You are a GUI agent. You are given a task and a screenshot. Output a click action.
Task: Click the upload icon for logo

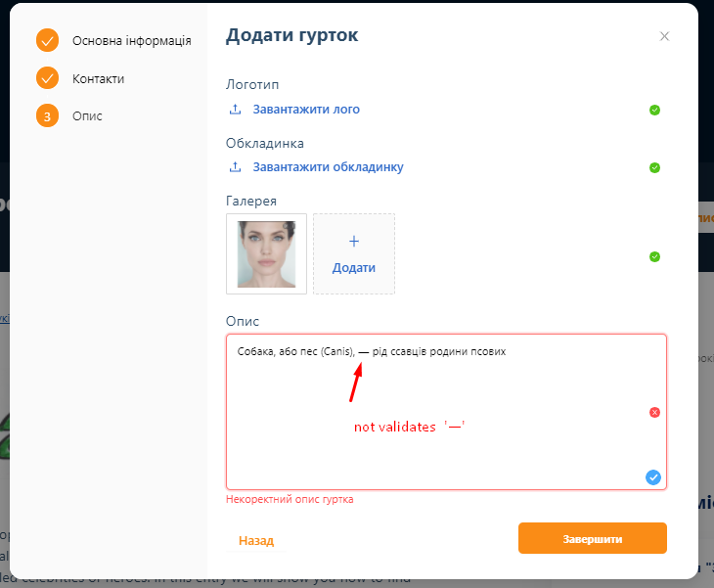pos(235,110)
